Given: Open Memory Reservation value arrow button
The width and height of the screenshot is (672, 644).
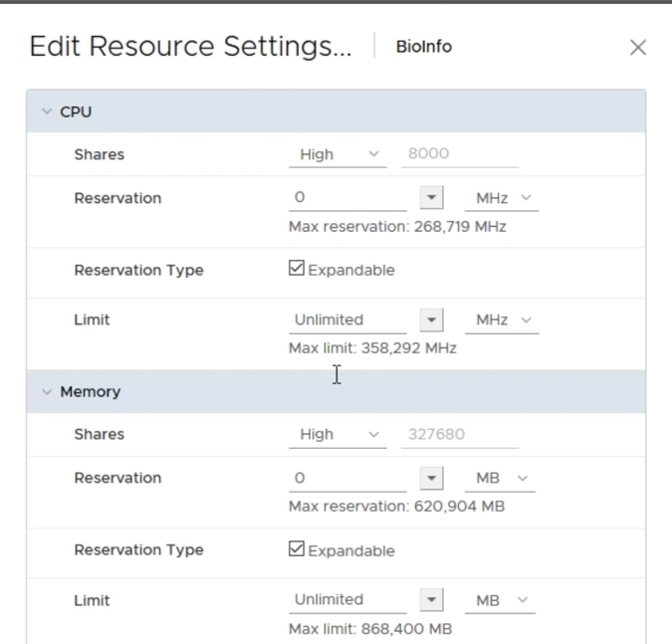Looking at the screenshot, I should coord(431,478).
